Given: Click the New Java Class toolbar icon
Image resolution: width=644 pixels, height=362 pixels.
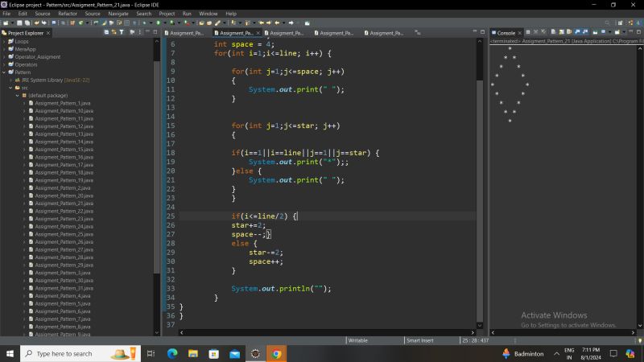Looking at the screenshot, I should [81, 23].
